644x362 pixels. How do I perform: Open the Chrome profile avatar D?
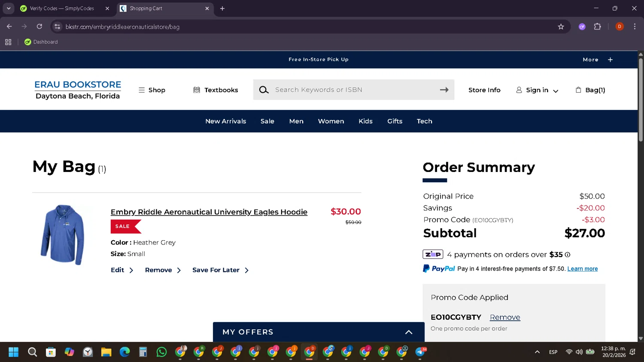pyautogui.click(x=620, y=27)
